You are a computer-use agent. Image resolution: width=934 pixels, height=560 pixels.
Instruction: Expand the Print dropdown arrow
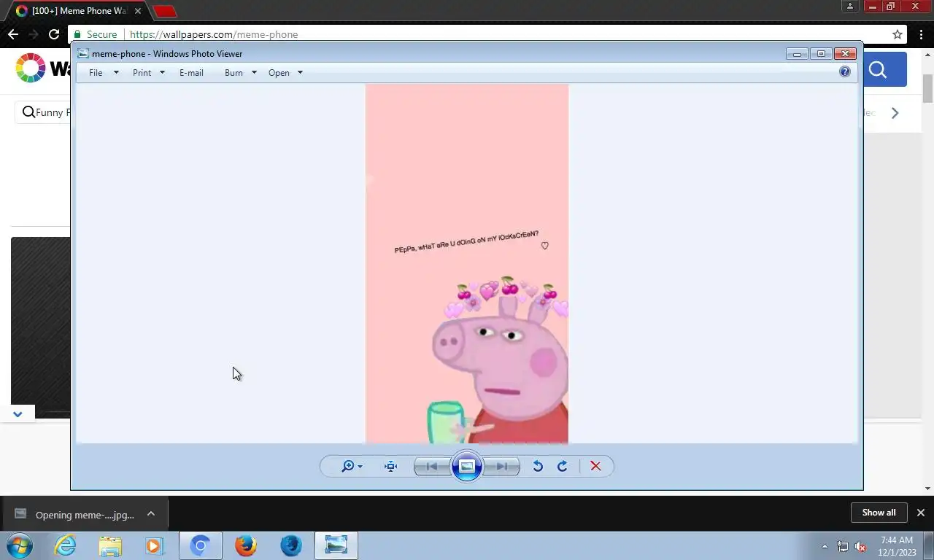(162, 73)
